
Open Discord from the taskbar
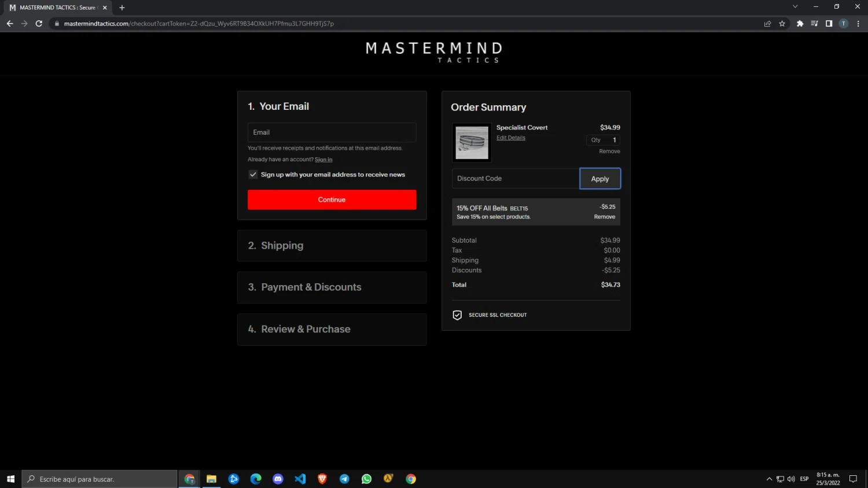(x=278, y=479)
